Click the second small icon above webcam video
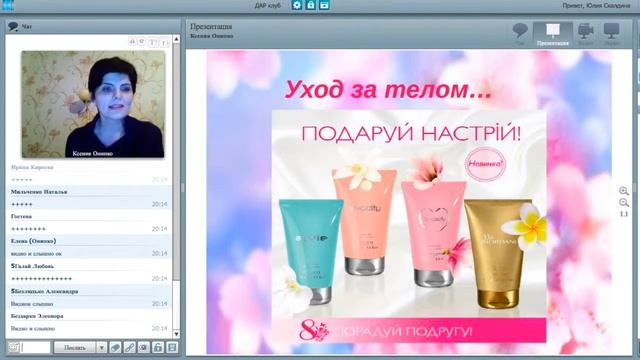Viewport: 640px width, 360px height. tap(142, 41)
